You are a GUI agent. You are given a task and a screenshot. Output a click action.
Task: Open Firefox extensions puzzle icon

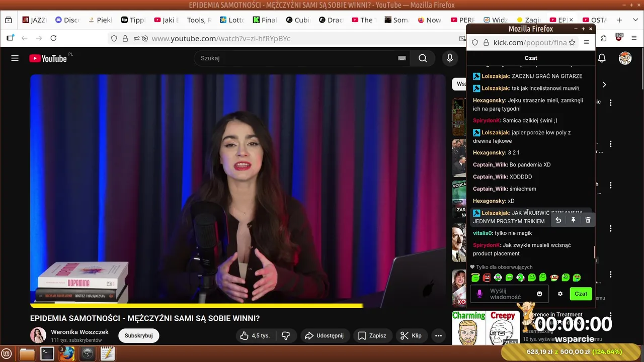[x=604, y=38]
